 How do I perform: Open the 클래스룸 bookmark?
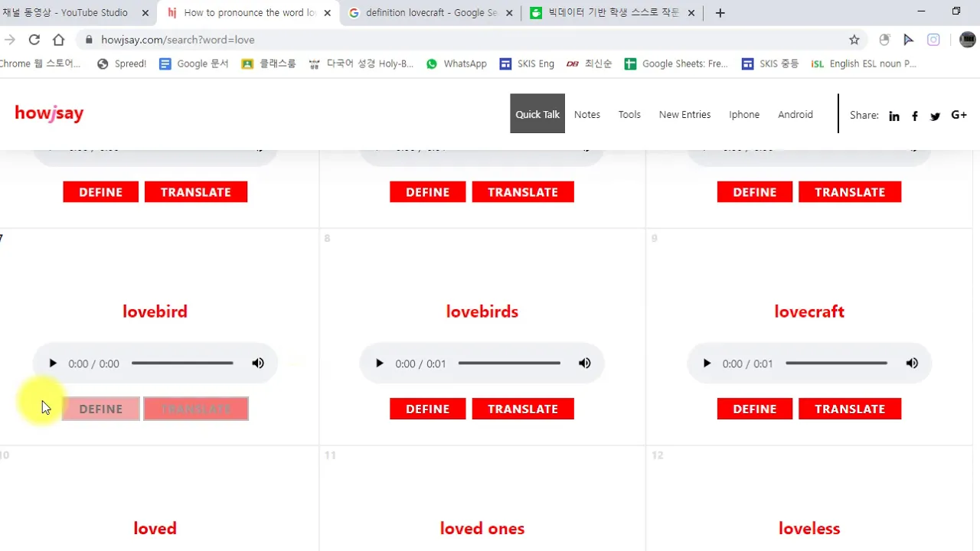269,64
